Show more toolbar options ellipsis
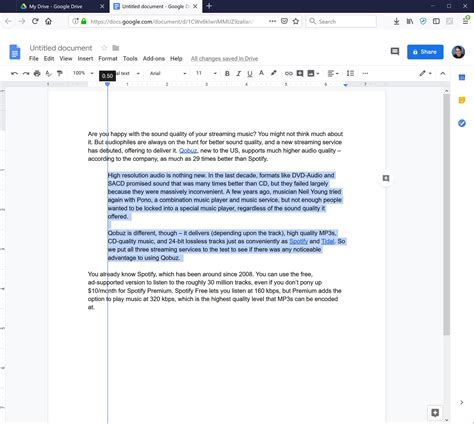Screen dimensions: 474x424 (365, 73)
